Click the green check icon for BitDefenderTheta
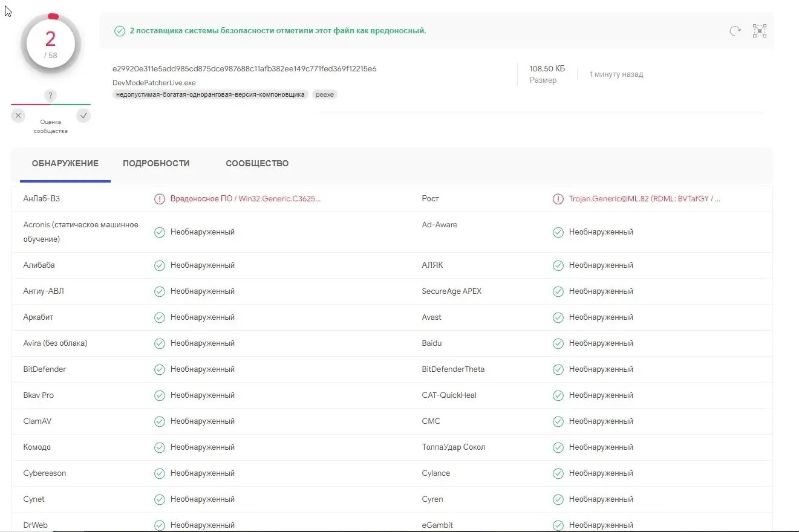The width and height of the screenshot is (799, 532). pos(558,369)
